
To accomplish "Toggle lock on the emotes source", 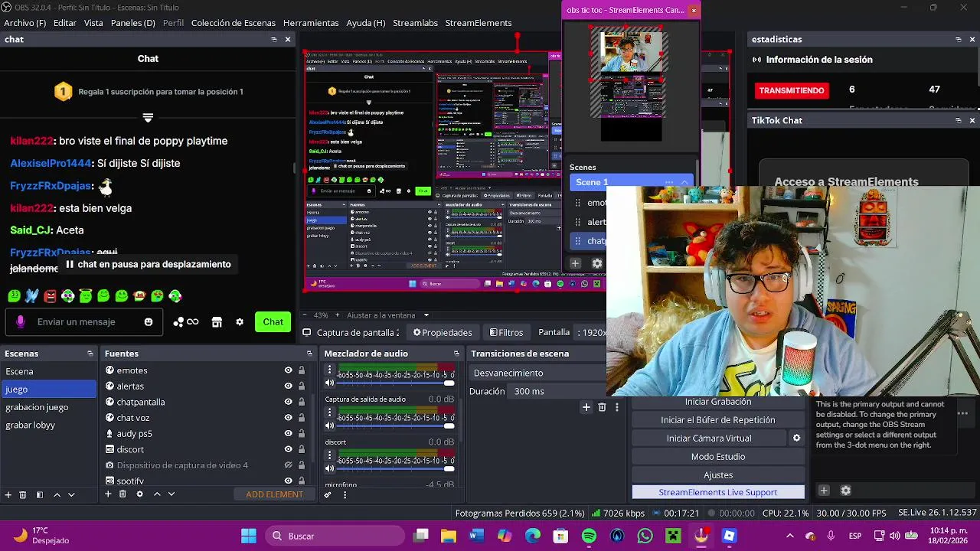I will click(x=302, y=370).
